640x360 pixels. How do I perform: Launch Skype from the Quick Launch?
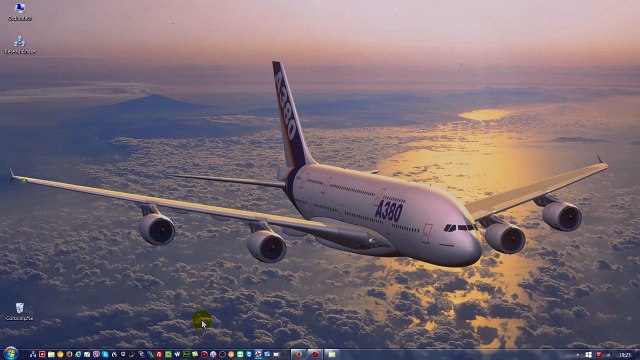pos(105,355)
